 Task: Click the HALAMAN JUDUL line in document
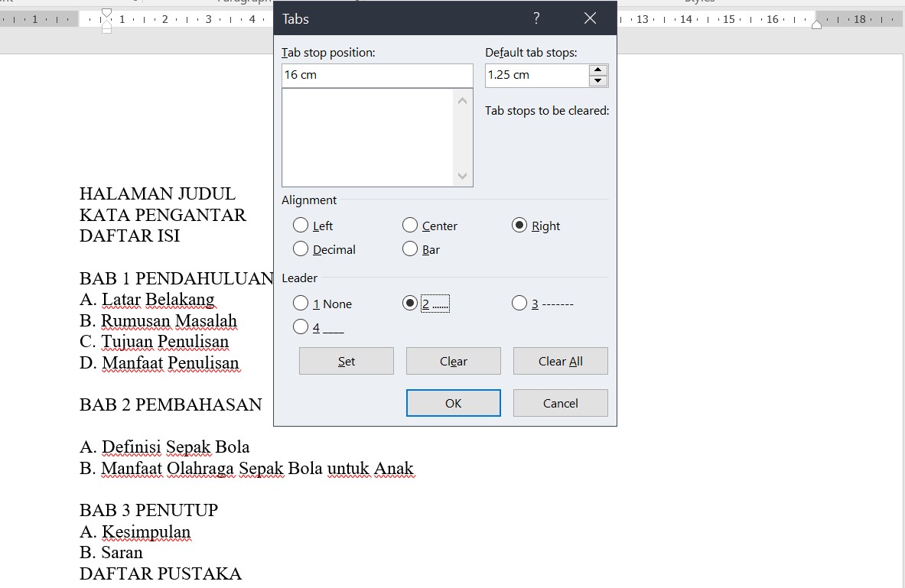click(x=158, y=193)
